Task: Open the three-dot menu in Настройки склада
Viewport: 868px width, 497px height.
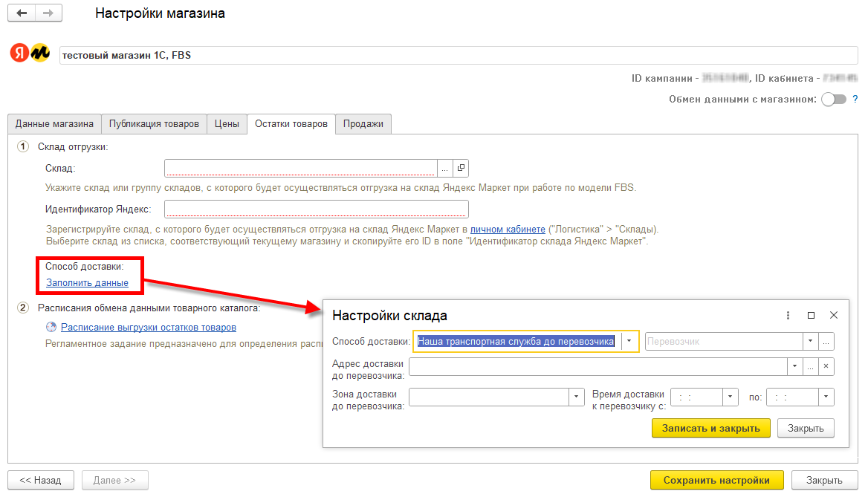Action: [788, 315]
